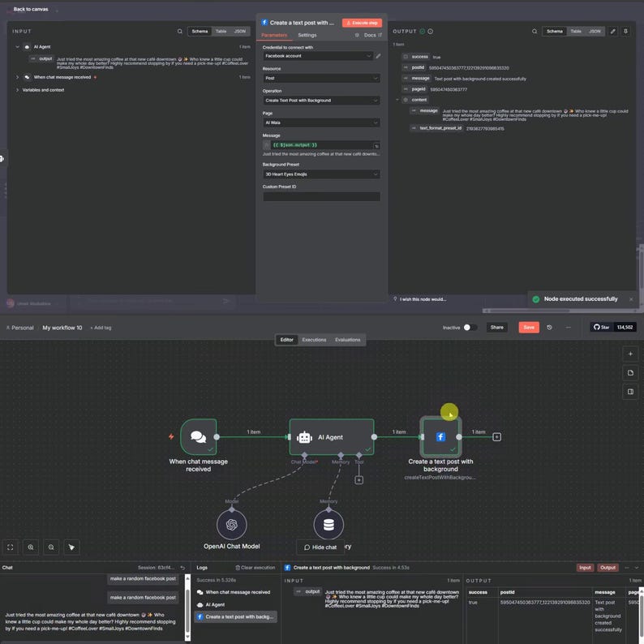Open the workflow more-options menu
Screen dimensions: 644x644
(569, 328)
